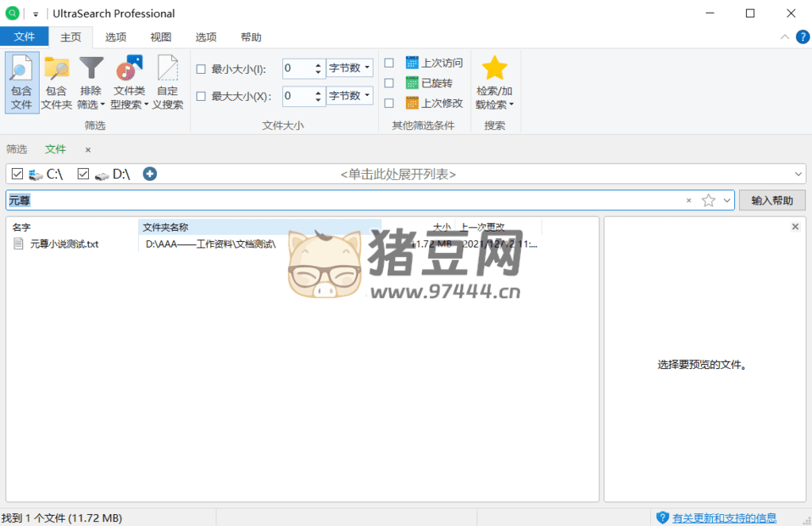Open the search history dropdown arrow
Screen dimensions: 812x526
(727, 201)
